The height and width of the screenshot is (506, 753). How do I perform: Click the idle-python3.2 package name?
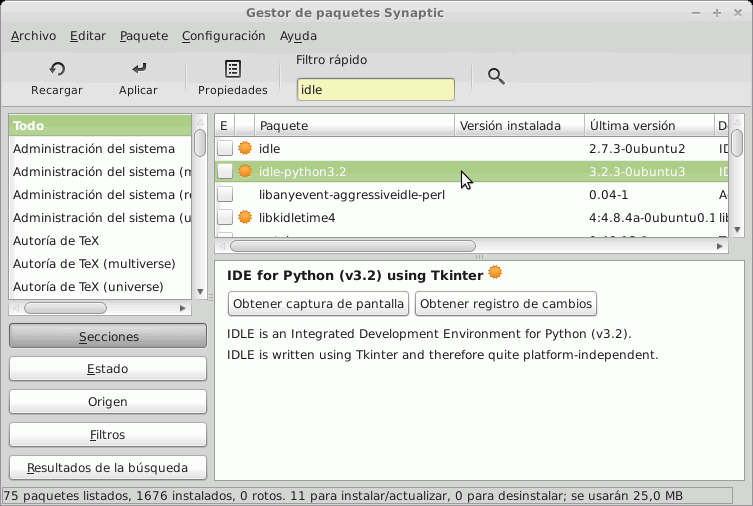(x=303, y=171)
